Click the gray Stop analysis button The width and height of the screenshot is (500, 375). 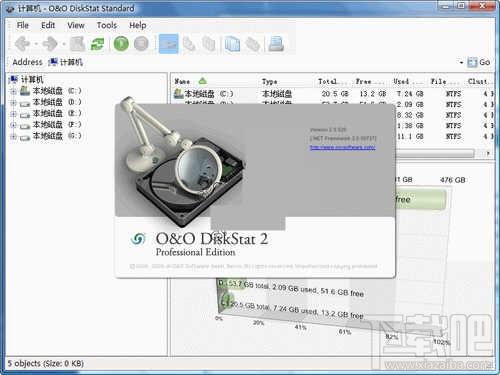(141, 44)
